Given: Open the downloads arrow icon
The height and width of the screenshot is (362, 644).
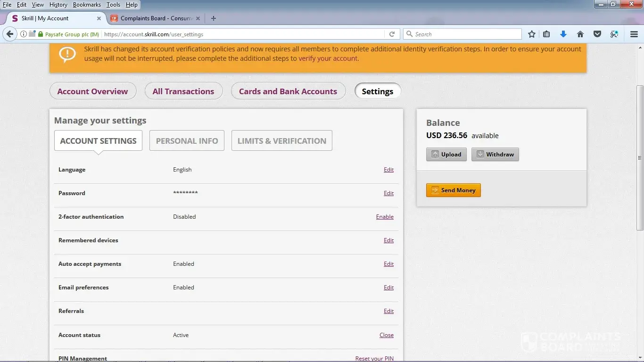Looking at the screenshot, I should tap(563, 34).
